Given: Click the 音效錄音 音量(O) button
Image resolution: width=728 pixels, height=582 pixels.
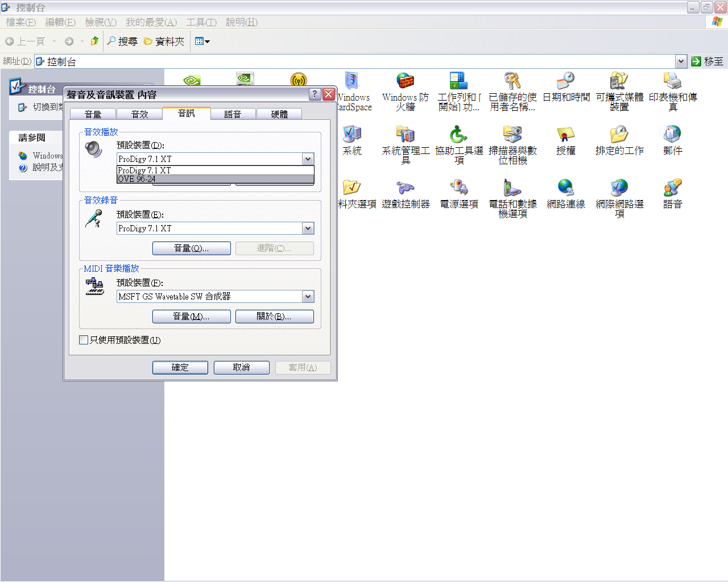Looking at the screenshot, I should 192,248.
